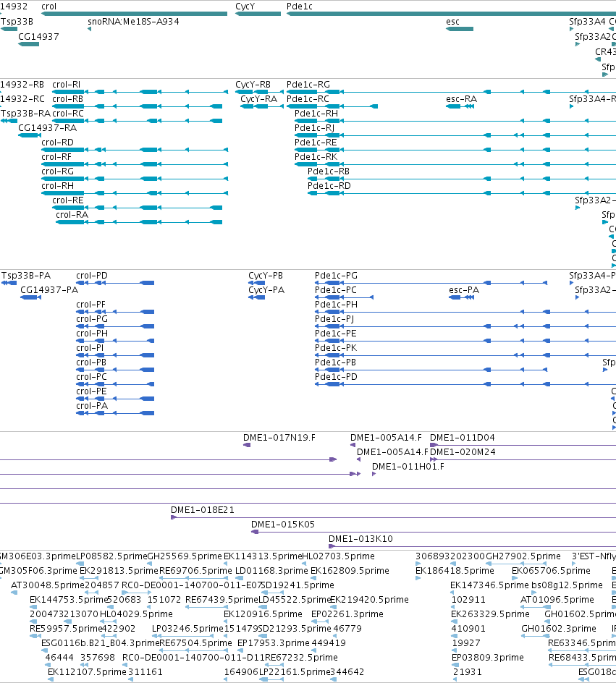This screenshot has height=683, width=616.
Task: Select protein crol-PG
Action: (115, 326)
